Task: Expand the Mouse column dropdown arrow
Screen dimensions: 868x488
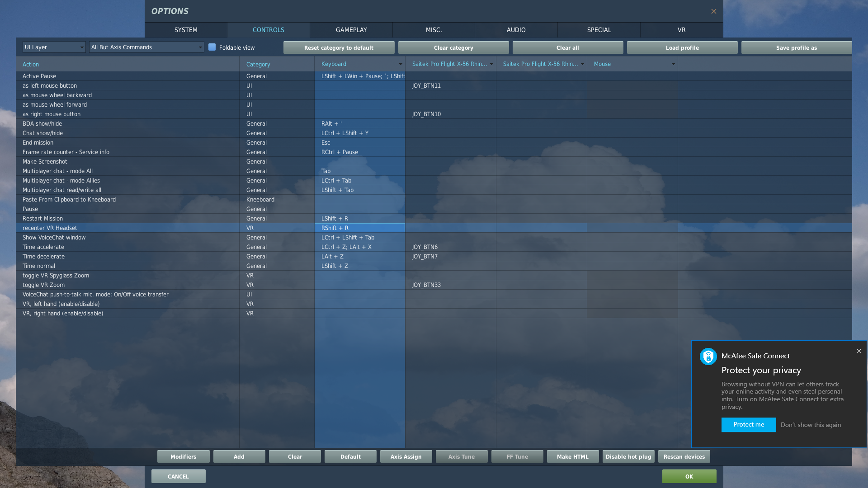Action: coord(673,64)
